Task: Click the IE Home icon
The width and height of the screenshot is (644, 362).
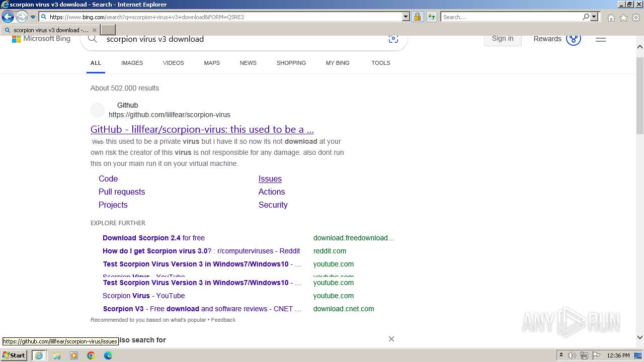Action: (x=611, y=18)
